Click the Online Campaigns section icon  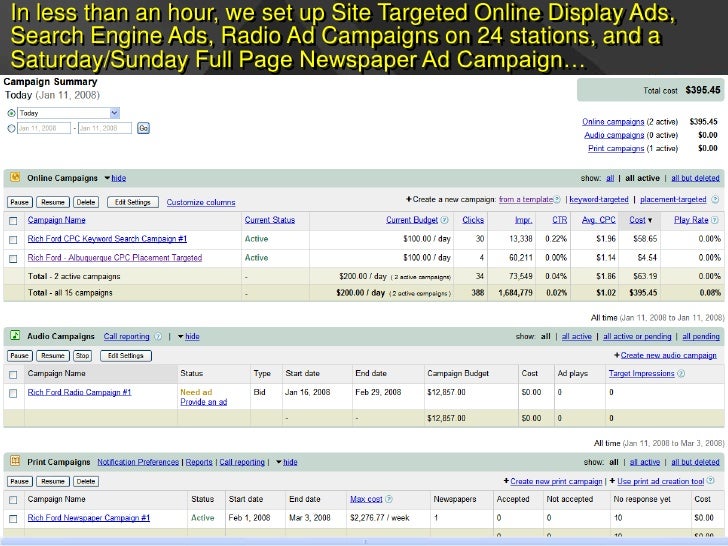(15, 177)
